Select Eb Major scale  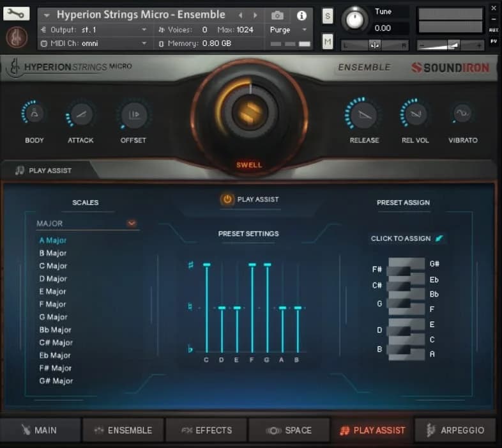pyautogui.click(x=55, y=355)
